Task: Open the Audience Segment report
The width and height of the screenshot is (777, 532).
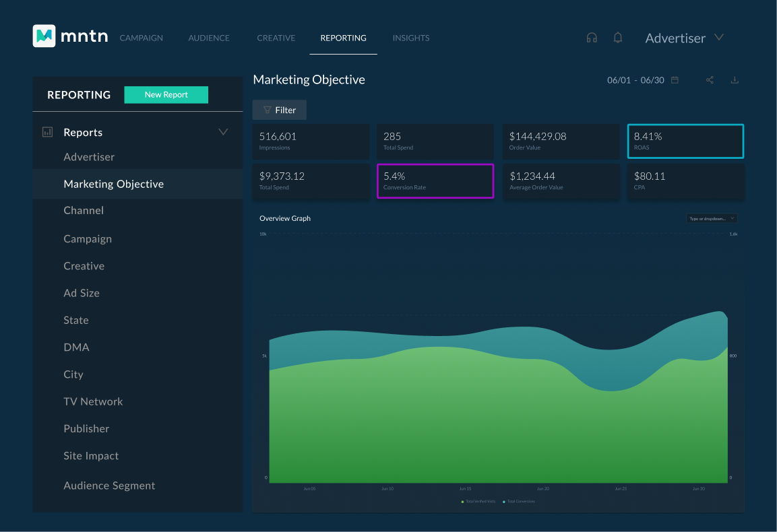Action: [x=109, y=486]
